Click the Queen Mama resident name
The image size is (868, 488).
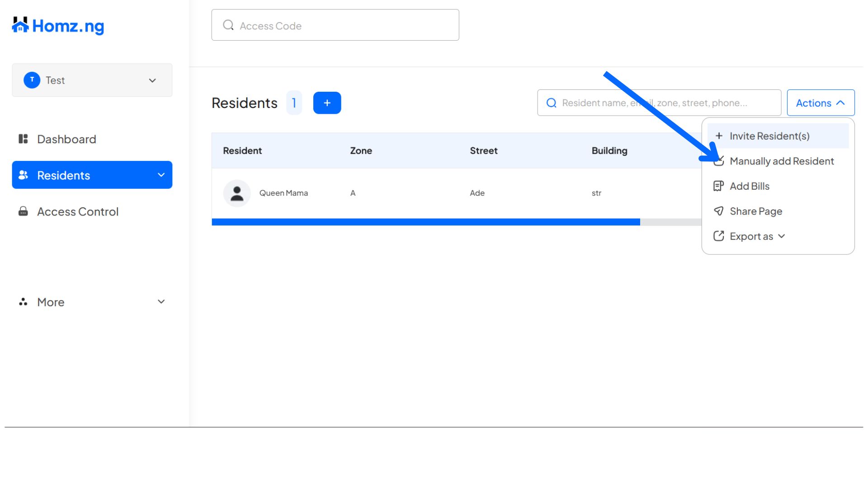283,193
